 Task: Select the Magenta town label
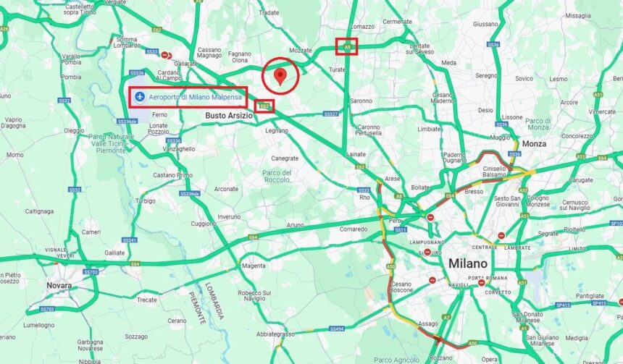coord(254,266)
